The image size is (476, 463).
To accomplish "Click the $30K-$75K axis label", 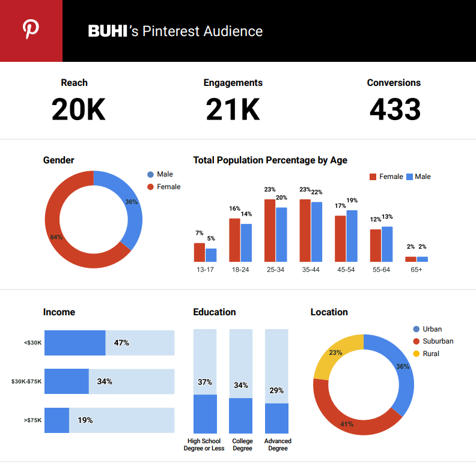I will (x=26, y=381).
